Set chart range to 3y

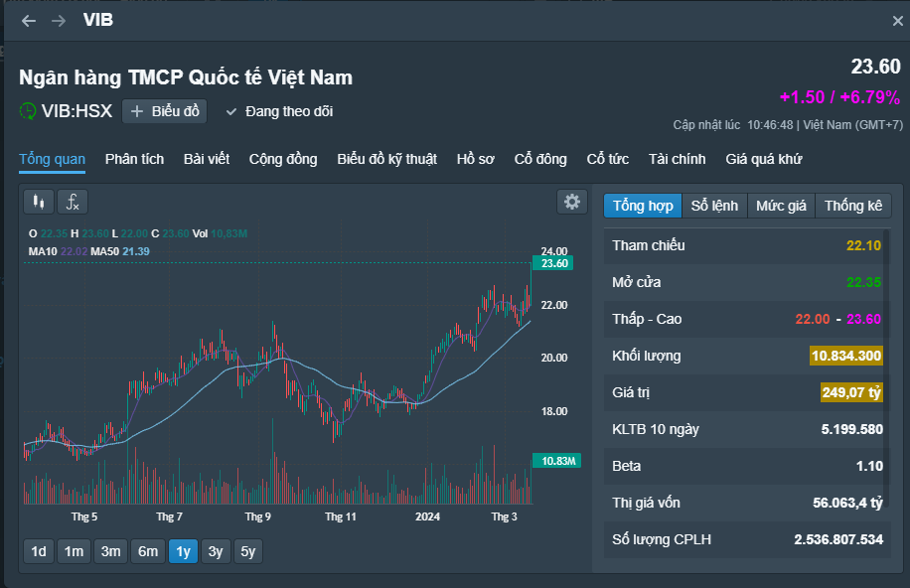point(216,551)
